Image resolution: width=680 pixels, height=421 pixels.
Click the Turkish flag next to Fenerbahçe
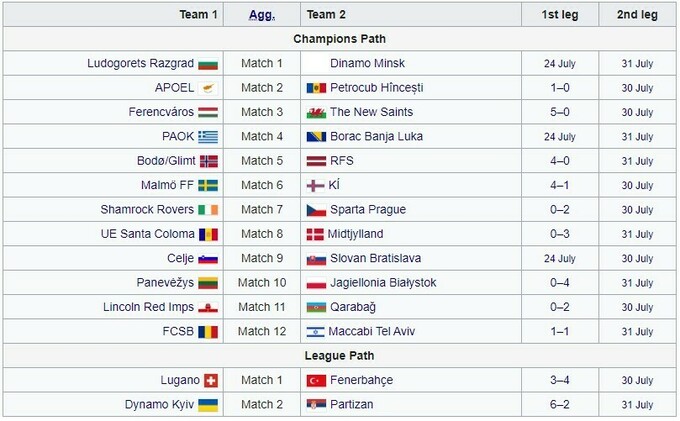(315, 381)
